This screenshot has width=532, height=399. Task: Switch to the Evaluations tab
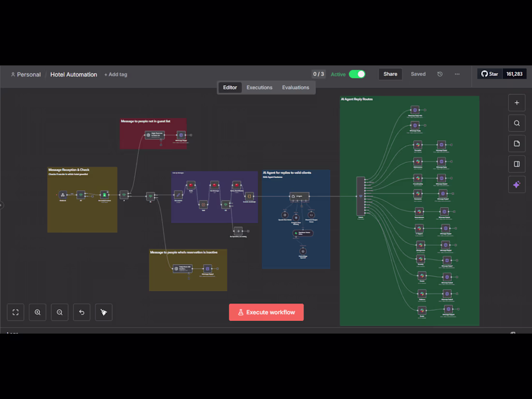point(296,88)
